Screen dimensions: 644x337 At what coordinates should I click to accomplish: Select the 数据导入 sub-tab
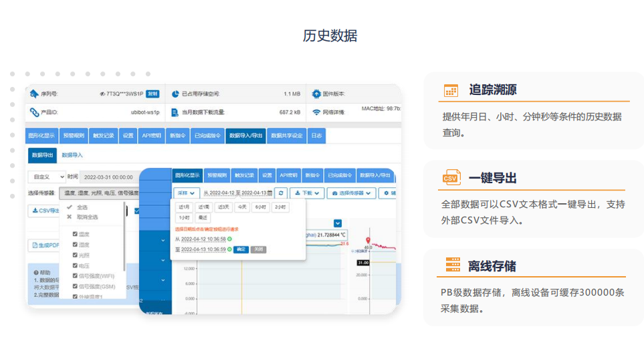(72, 155)
